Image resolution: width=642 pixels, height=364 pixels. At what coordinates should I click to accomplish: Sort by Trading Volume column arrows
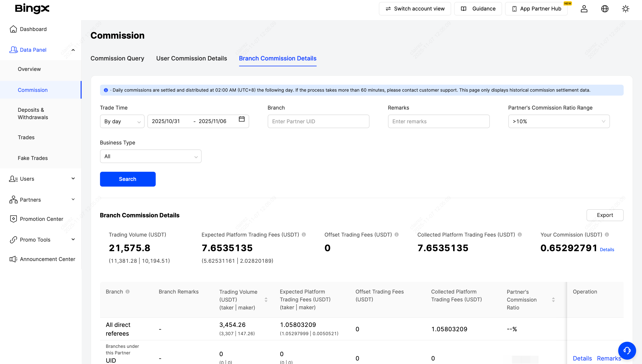(266, 299)
